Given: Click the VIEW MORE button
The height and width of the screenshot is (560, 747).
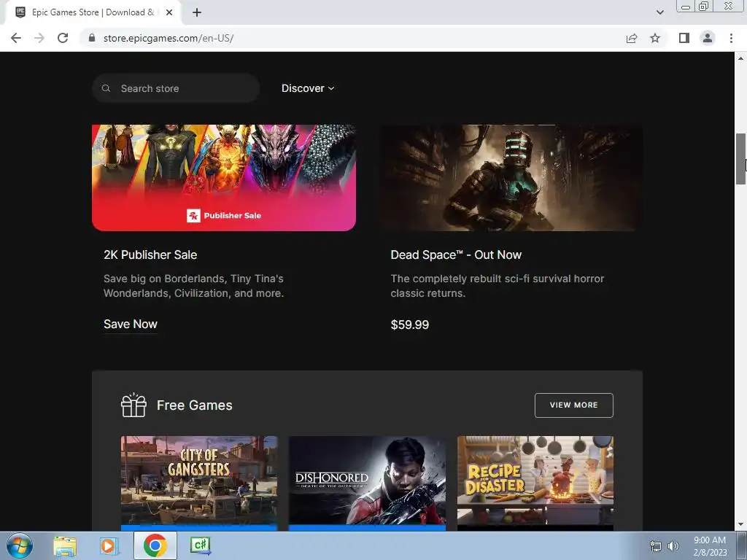Looking at the screenshot, I should (573, 405).
